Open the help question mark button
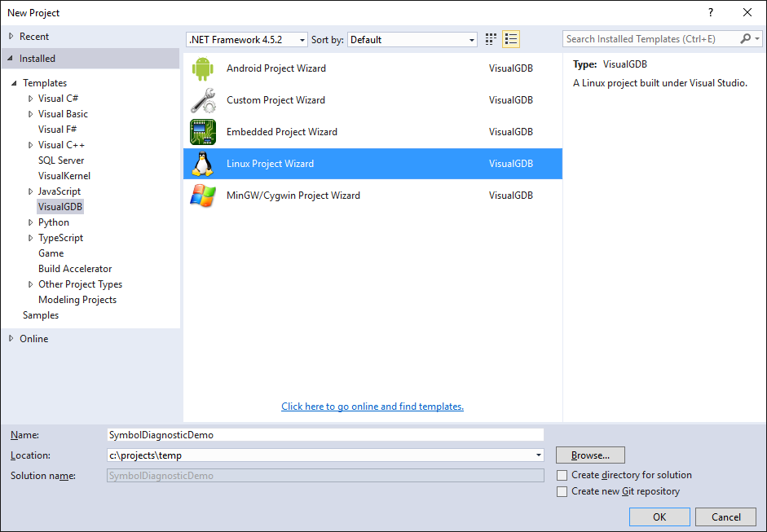This screenshot has height=532, width=767. [711, 13]
